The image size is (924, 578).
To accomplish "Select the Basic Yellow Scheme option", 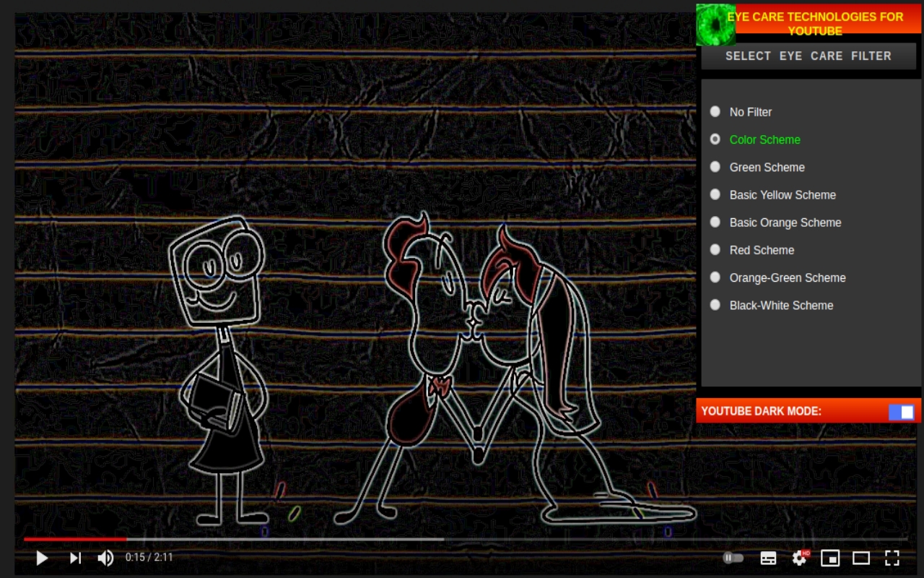I will [715, 194].
